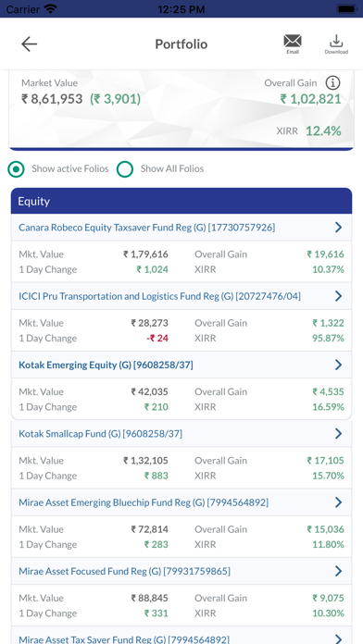Open Kotak Emerging Equity (G) link
Screen dimensions: 363x644
(x=106, y=365)
